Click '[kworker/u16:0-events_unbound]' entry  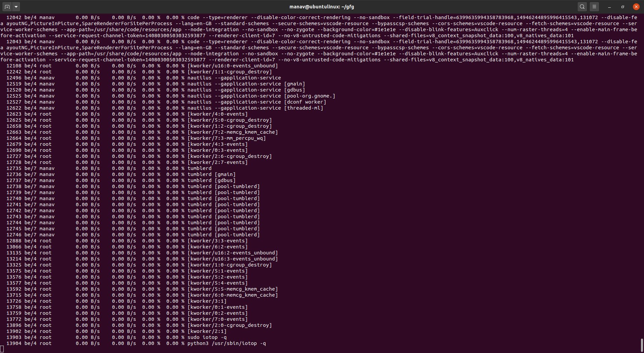(x=233, y=66)
